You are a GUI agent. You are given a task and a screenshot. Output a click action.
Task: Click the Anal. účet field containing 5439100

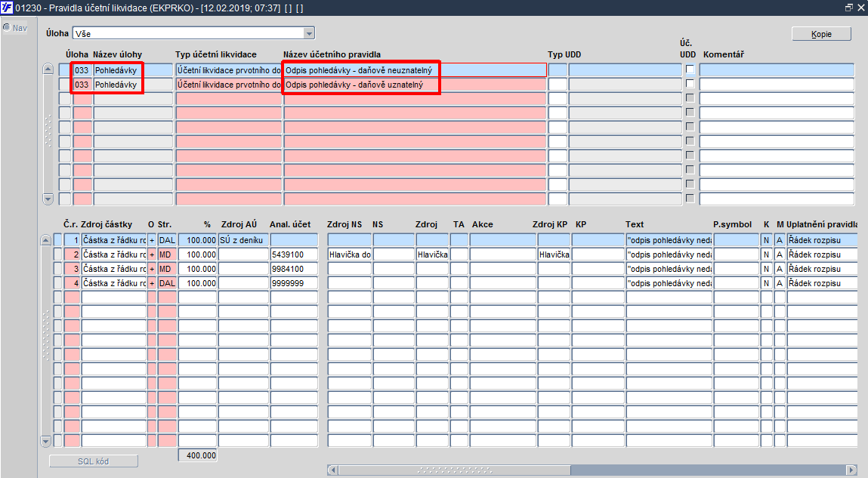pos(294,254)
